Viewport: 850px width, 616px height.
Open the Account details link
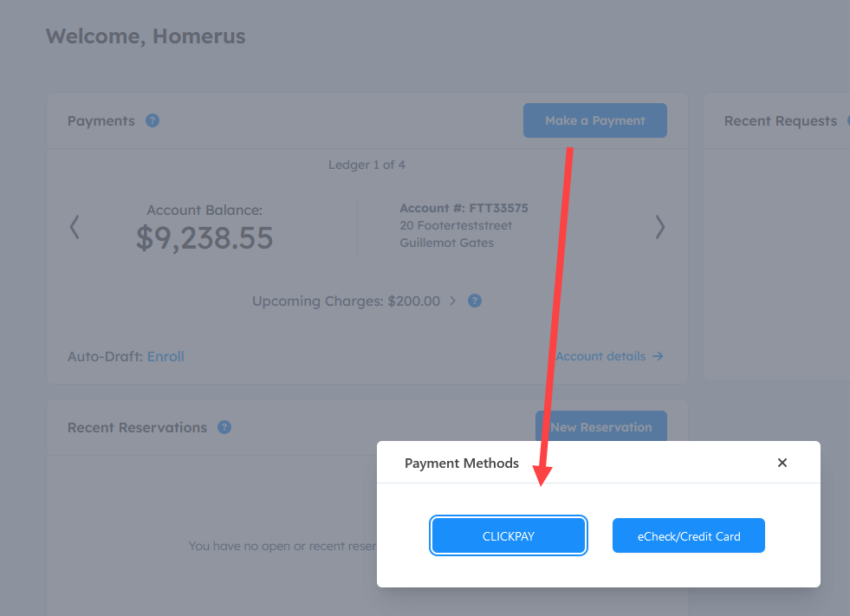(600, 356)
